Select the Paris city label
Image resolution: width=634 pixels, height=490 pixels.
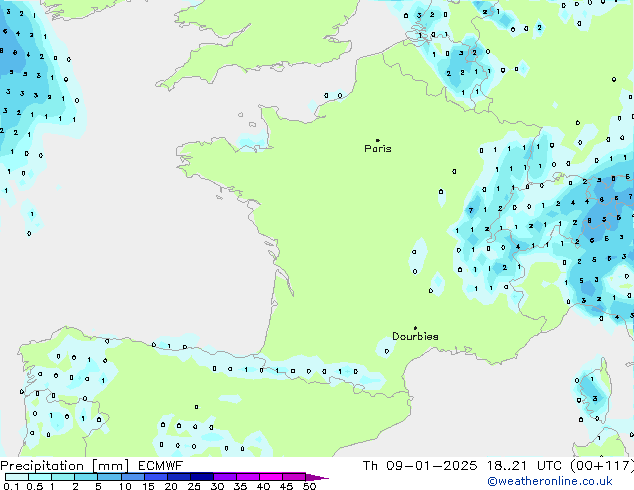pyautogui.click(x=378, y=149)
